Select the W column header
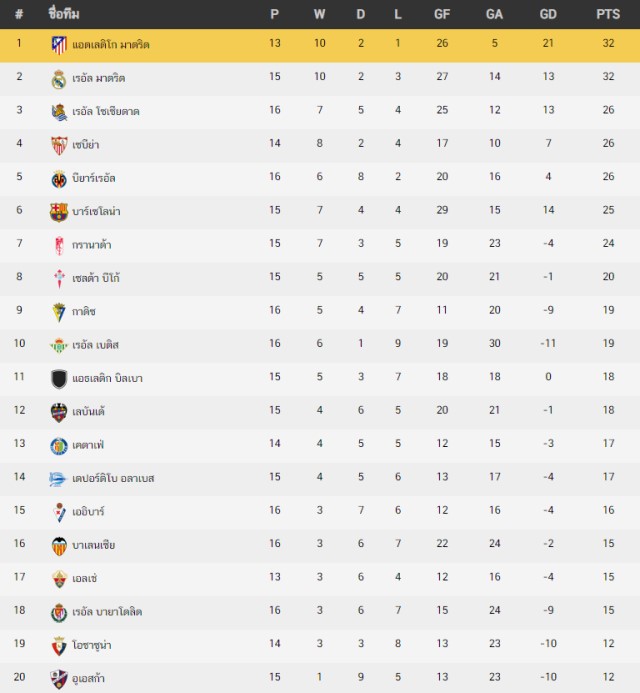Image resolution: width=640 pixels, height=693 pixels. [320, 14]
